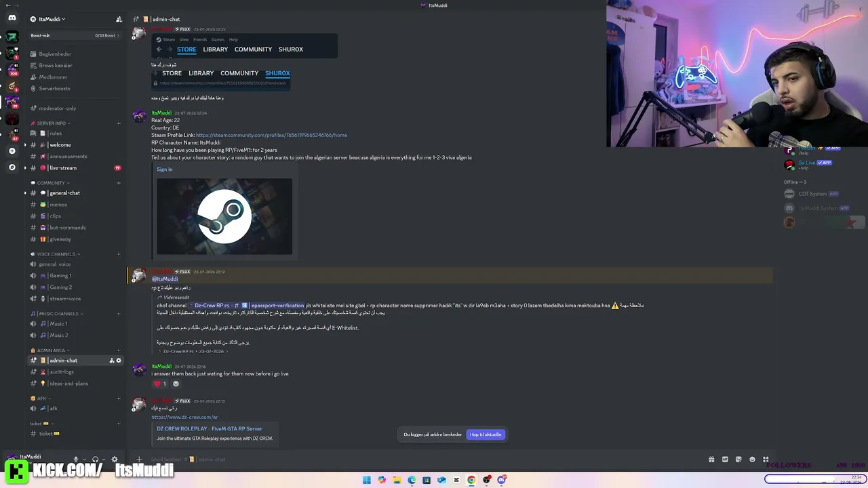
Task: Open the bot-commands channel
Action: [x=75, y=228]
